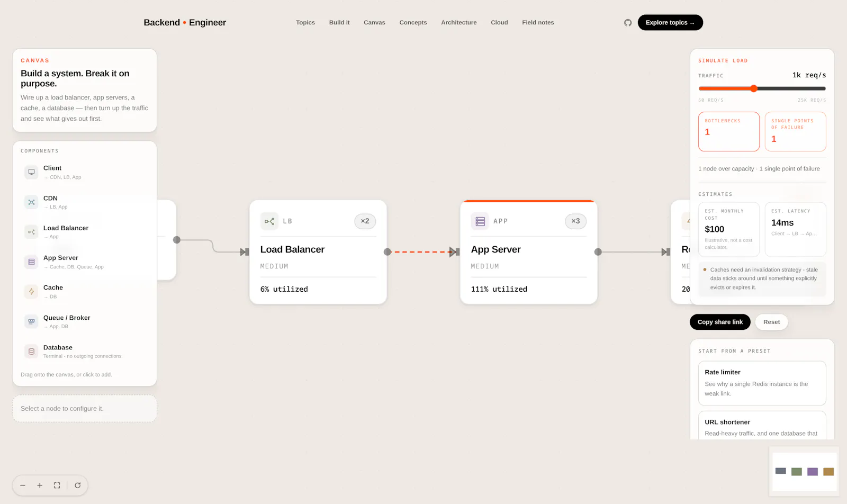This screenshot has height=504, width=847.
Task: Click the Load Balancer node output port
Action: point(388,252)
